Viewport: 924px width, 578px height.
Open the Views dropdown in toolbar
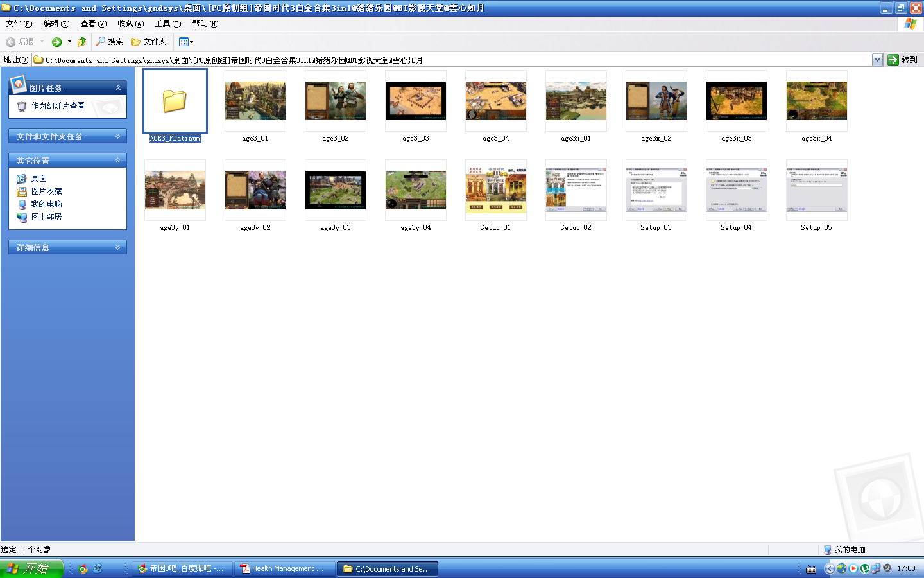click(x=185, y=42)
